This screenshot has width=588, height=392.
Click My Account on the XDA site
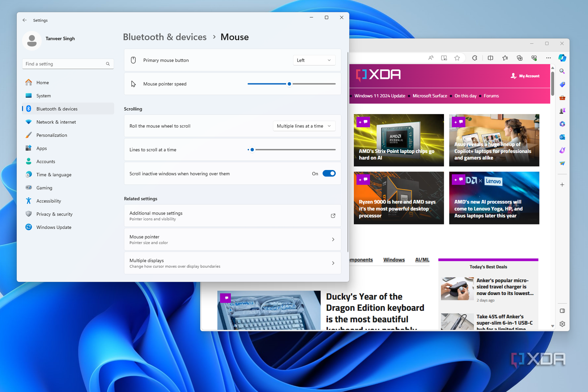[x=525, y=76]
